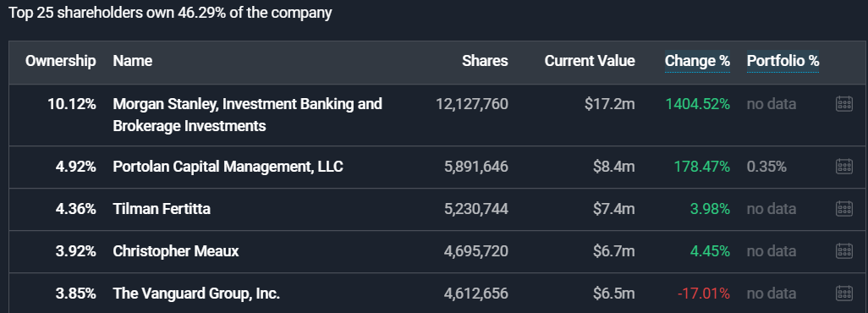Click the 1404.52% change value
Screen dimensions: 868x313
[697, 104]
